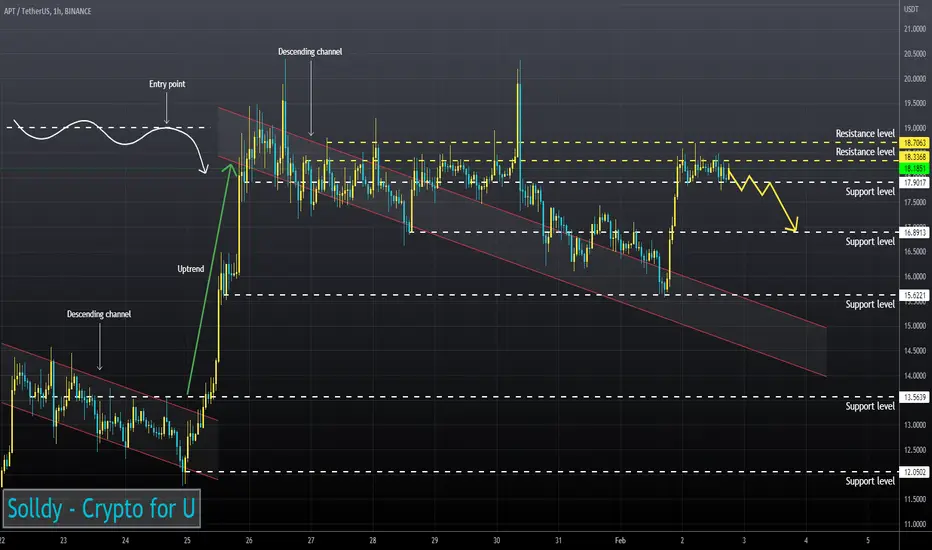Click the APT / TetherUS symbol title

(48, 11)
